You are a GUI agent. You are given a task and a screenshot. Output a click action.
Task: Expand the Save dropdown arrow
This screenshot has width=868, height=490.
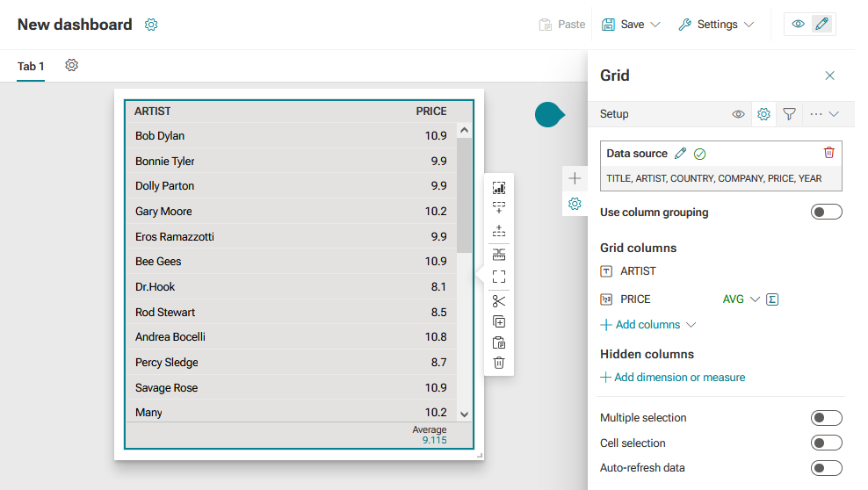coord(655,25)
